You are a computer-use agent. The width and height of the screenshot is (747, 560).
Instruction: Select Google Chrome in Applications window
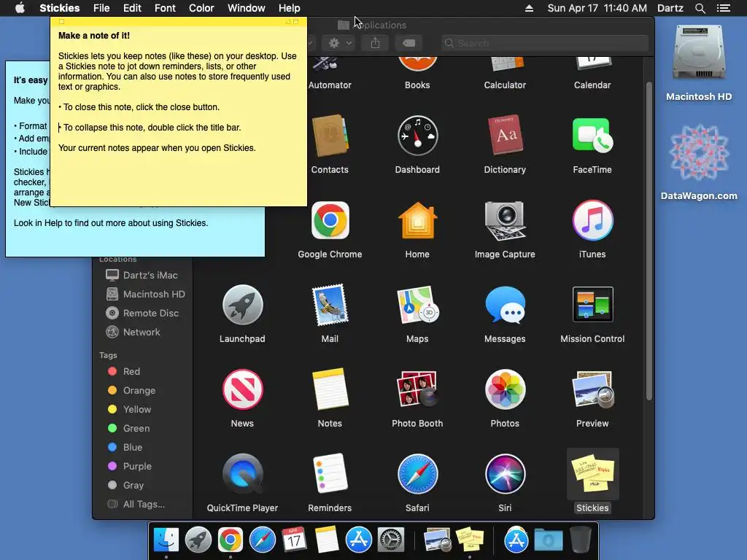pyautogui.click(x=330, y=220)
